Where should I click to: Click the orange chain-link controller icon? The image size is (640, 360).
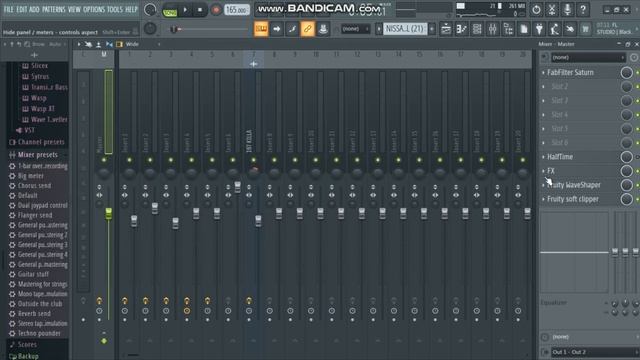click(x=307, y=29)
